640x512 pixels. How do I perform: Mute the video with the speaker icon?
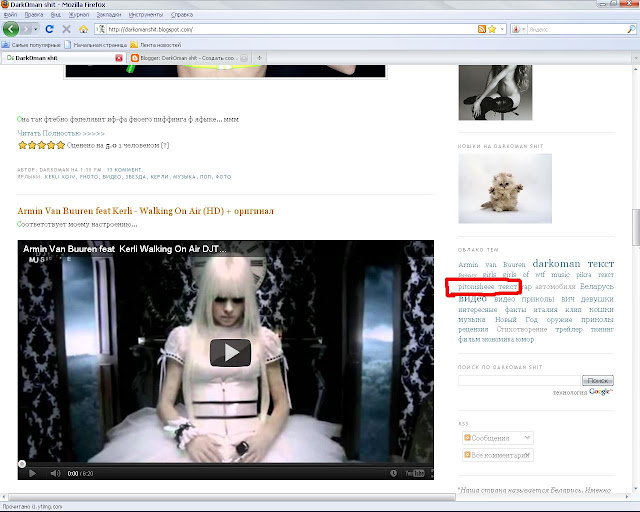[55, 473]
